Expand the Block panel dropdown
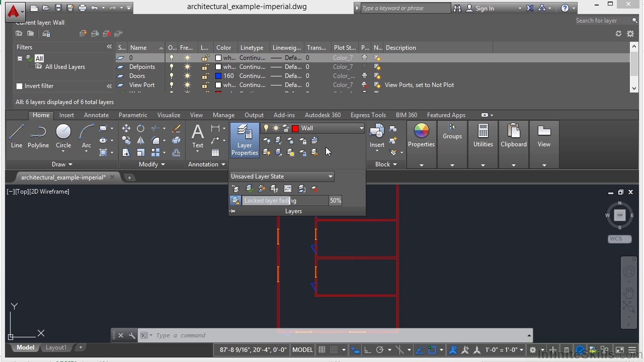The width and height of the screenshot is (644, 362). click(x=386, y=164)
